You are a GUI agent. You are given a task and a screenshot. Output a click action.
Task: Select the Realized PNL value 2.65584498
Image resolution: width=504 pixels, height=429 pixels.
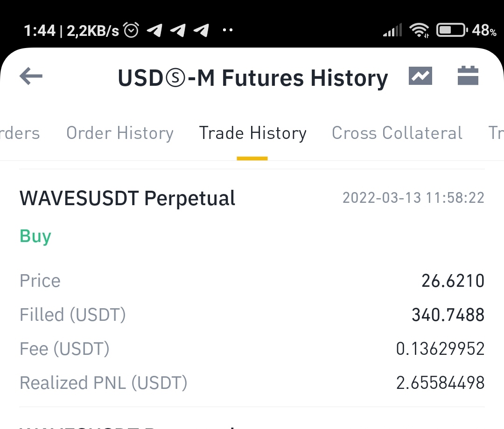[440, 383]
